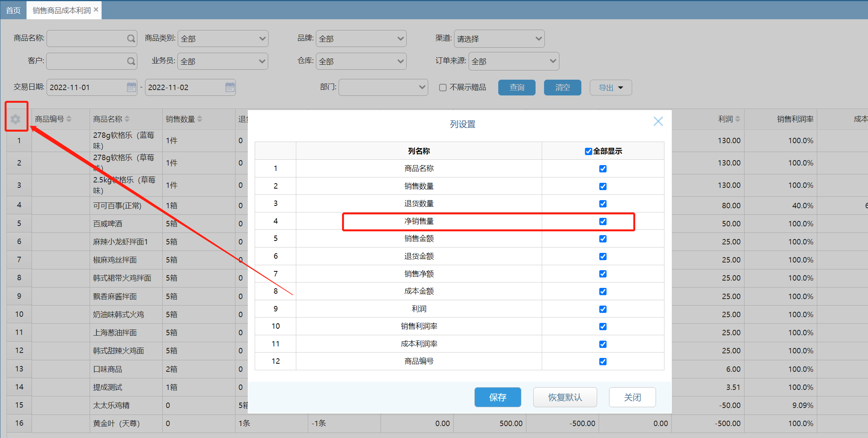Enable the 不展示赠品 checkbox
The image size is (868, 438).
[x=443, y=88]
